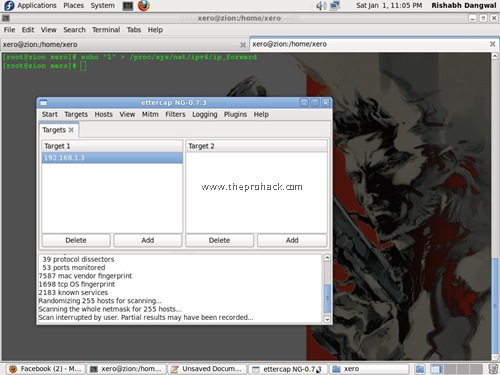
Task: Switch to ettercap NG-0.7.3 taskbar entry
Action: click(x=288, y=369)
